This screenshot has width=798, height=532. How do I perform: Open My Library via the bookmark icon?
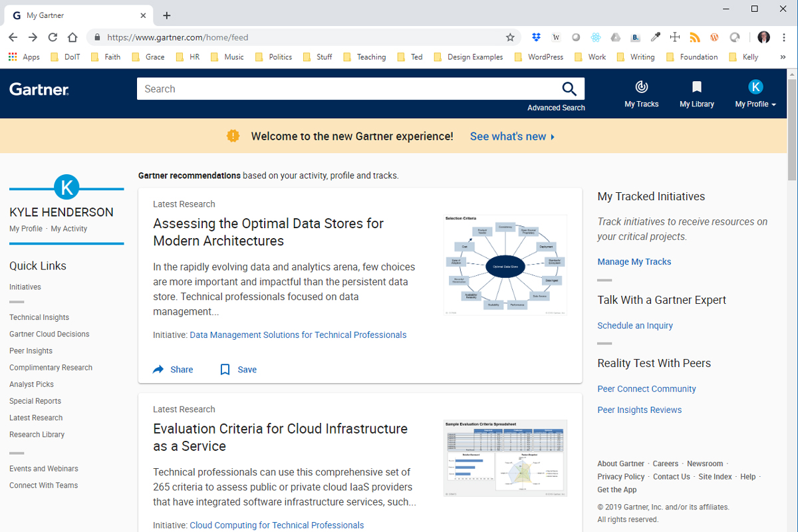coord(696,93)
